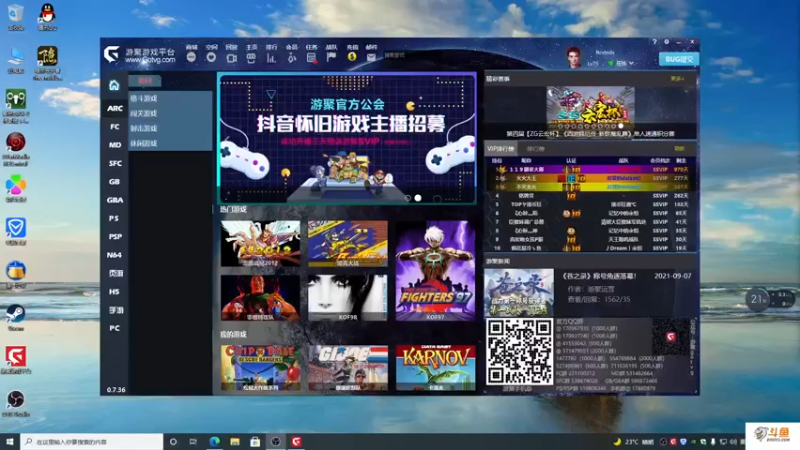This screenshot has width=800, height=450.
Task: Open the 充值 recharge coin icon
Action: coord(352,57)
